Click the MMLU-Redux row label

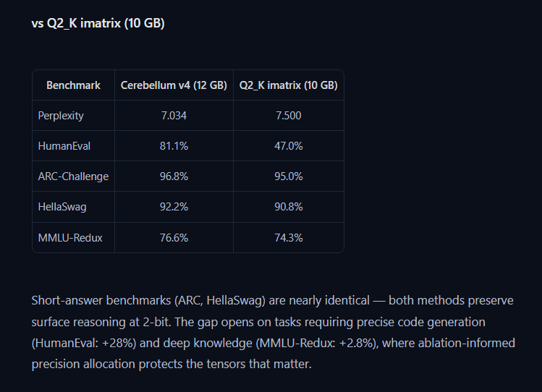70,238
